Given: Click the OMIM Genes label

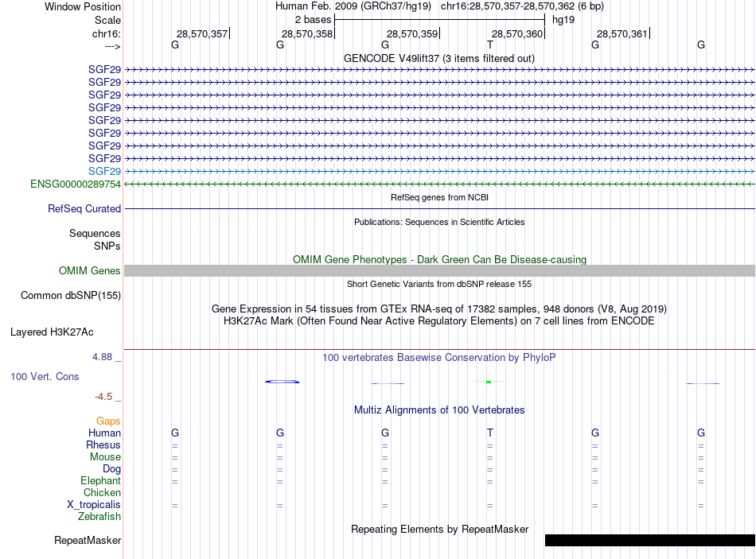Looking at the screenshot, I should 89,271.
